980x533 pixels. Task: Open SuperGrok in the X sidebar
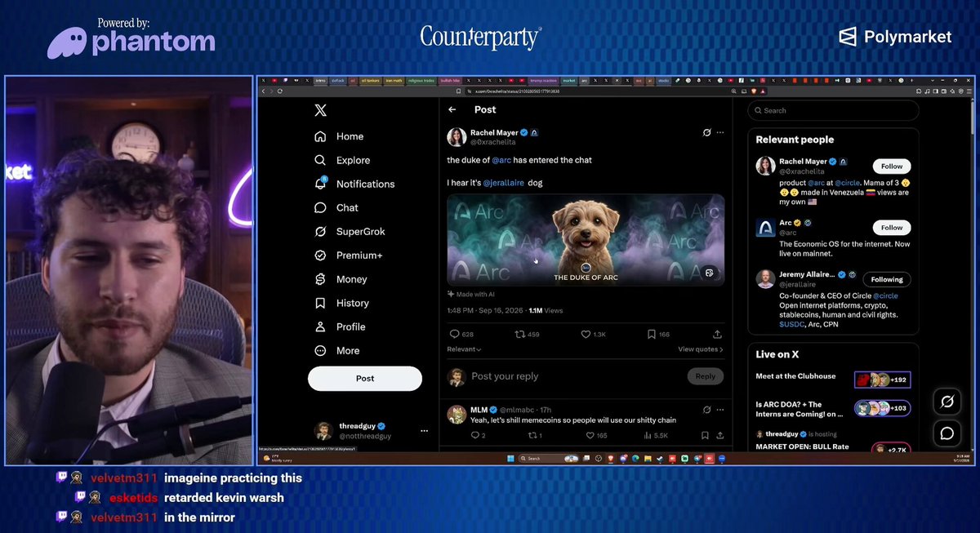point(350,232)
